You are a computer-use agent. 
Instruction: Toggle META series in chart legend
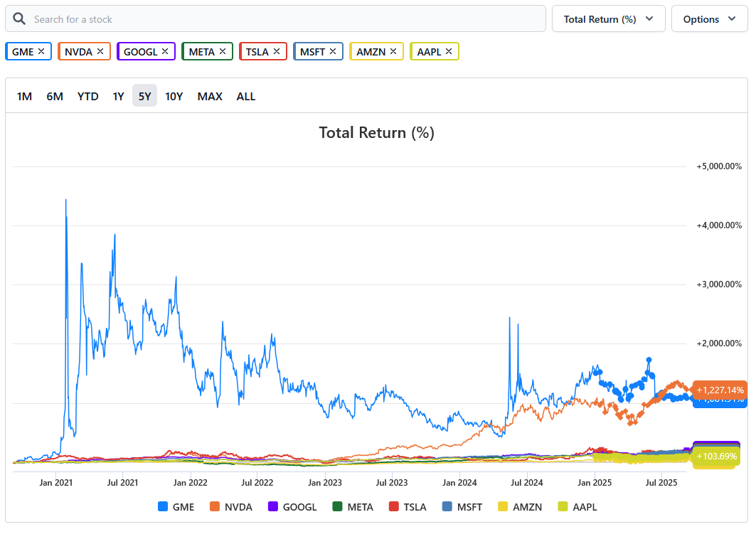click(353, 507)
